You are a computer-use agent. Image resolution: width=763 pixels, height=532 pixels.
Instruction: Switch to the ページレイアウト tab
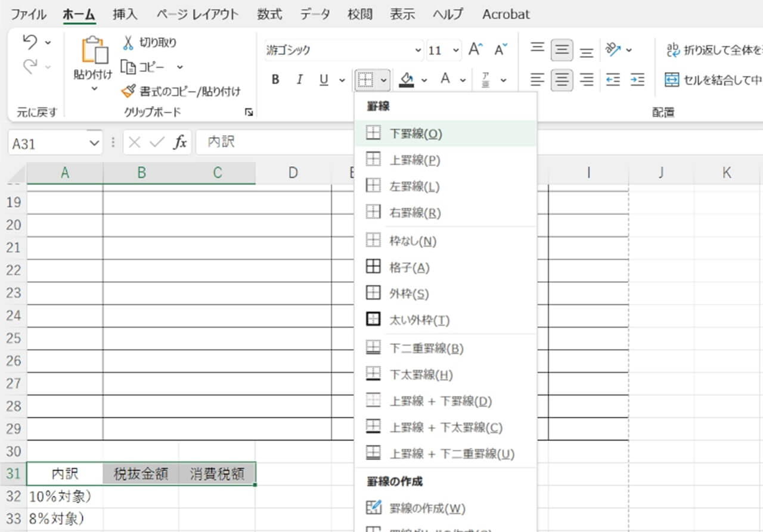tap(197, 14)
